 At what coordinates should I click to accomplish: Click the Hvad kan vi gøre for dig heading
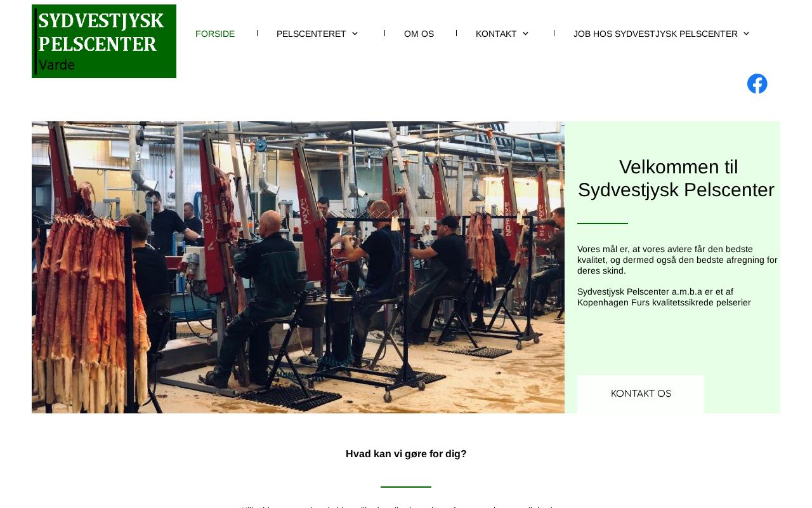406,454
